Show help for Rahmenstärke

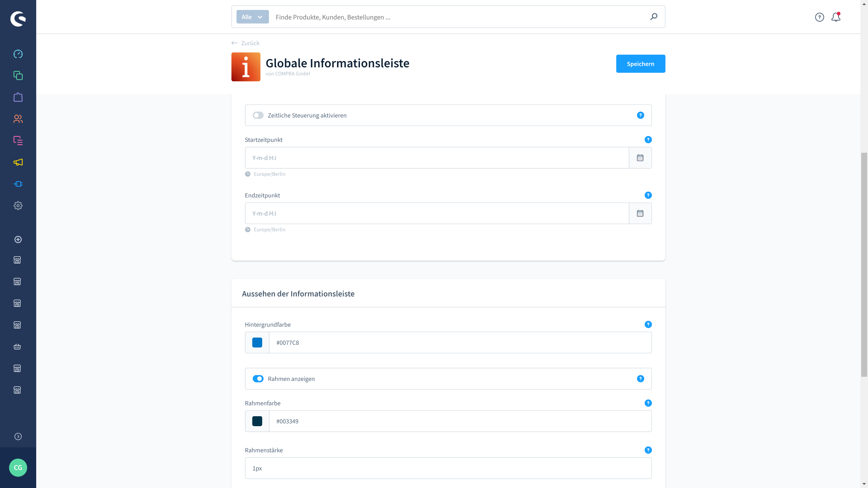tap(648, 450)
